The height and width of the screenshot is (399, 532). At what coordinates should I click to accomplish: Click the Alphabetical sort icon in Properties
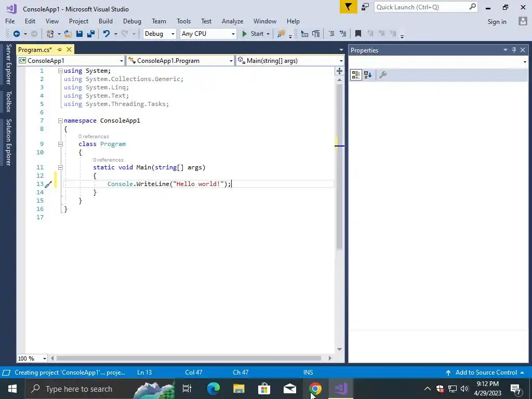point(368,75)
